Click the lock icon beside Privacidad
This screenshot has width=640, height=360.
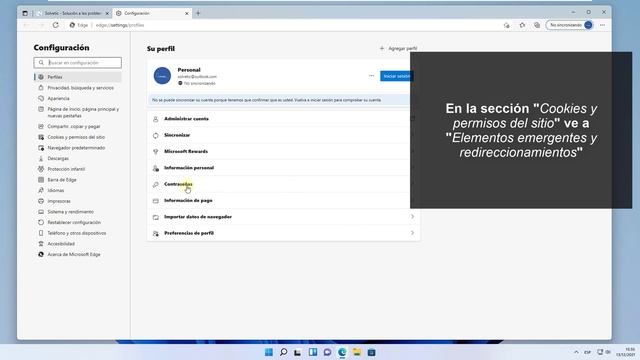[x=41, y=88]
